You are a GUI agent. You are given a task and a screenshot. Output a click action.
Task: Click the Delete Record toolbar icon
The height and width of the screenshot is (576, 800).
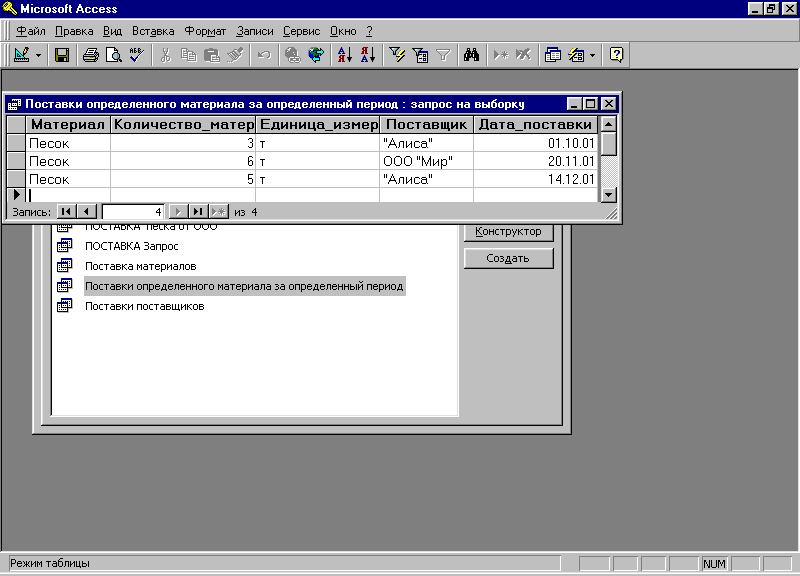[x=523, y=55]
